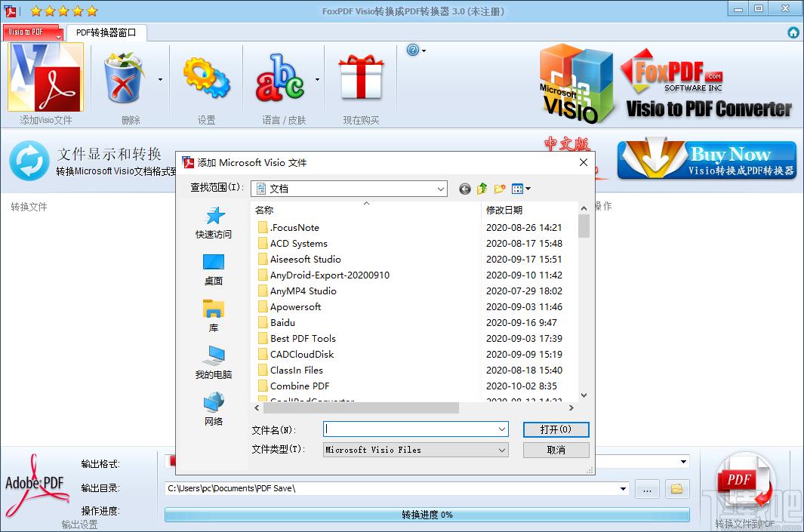The width and height of the screenshot is (804, 532).
Task: Create new folder icon in dialog
Action: pos(500,189)
